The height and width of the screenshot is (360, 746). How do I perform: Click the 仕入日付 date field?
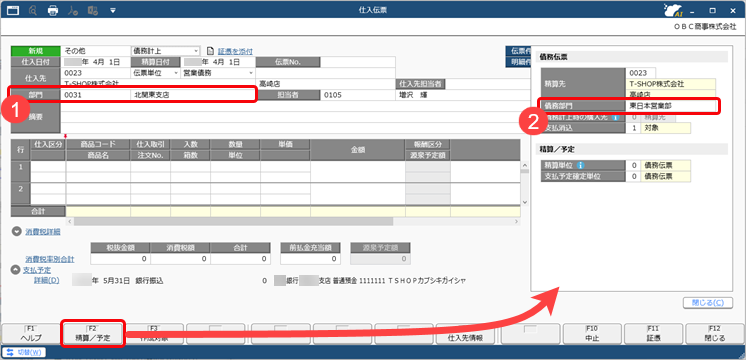coord(96,62)
